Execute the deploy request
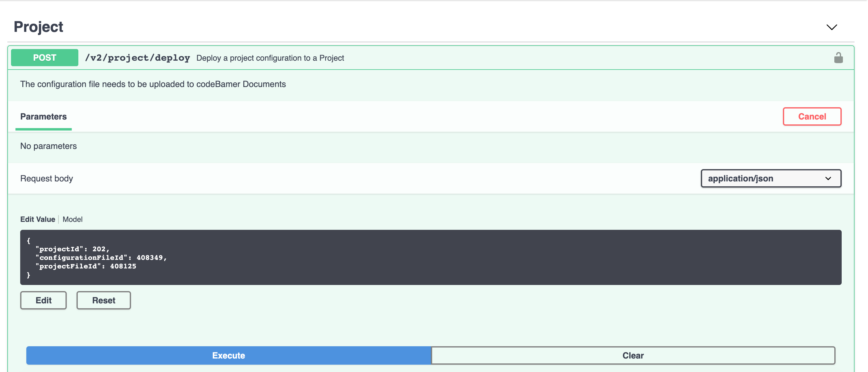The image size is (868, 372). point(229,355)
